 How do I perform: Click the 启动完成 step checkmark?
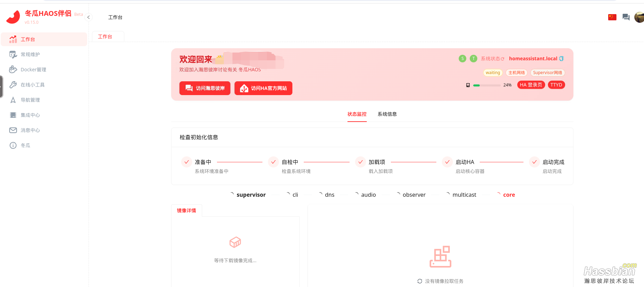(534, 162)
